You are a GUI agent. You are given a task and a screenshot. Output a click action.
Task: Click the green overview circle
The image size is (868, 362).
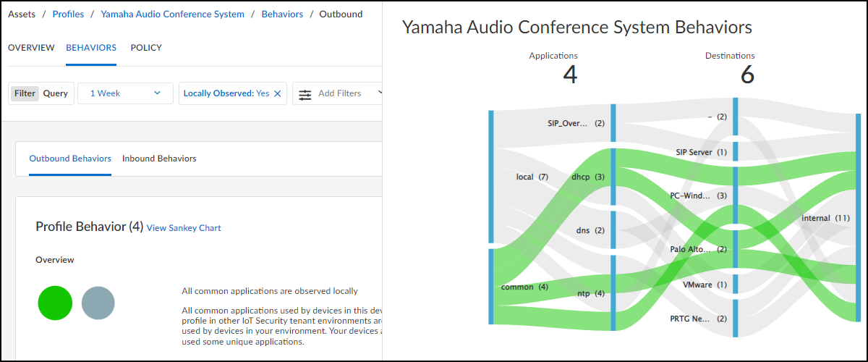point(55,303)
